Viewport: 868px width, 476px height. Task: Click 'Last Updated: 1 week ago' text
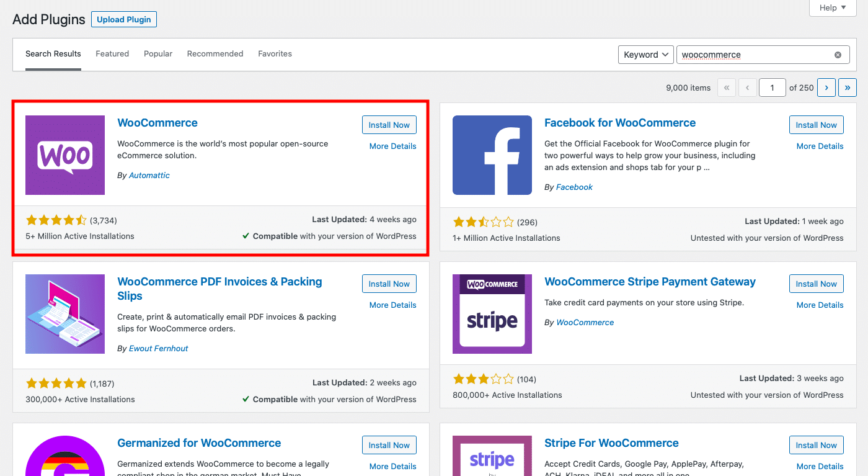pyautogui.click(x=794, y=222)
